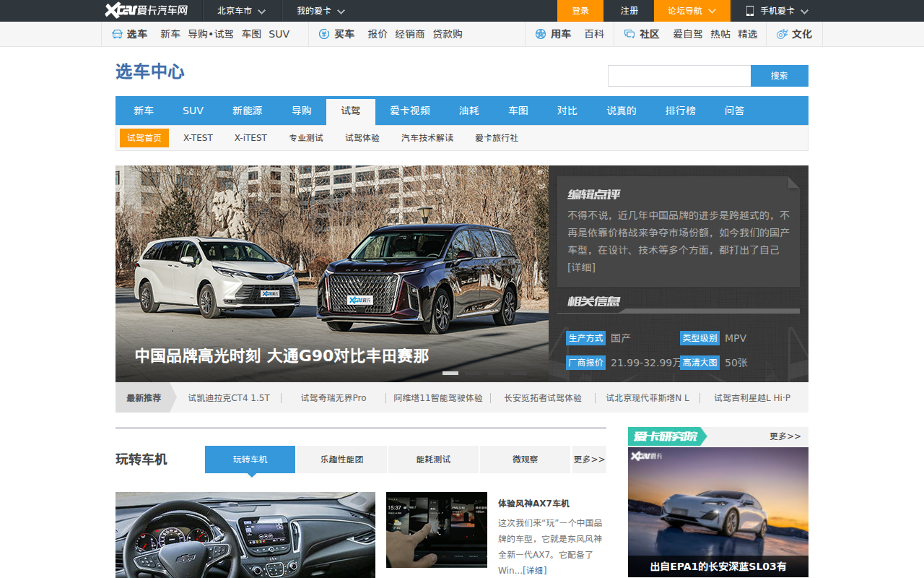Switch to the 导购 tab
Screen dimensions: 924x578
pos(302,111)
